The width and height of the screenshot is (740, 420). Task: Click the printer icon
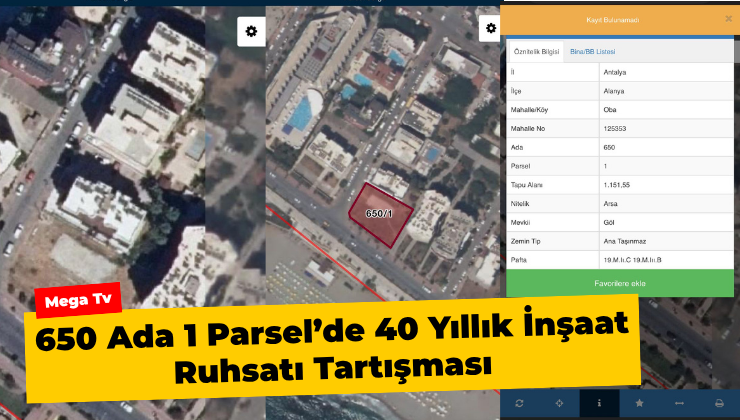pos(719,403)
